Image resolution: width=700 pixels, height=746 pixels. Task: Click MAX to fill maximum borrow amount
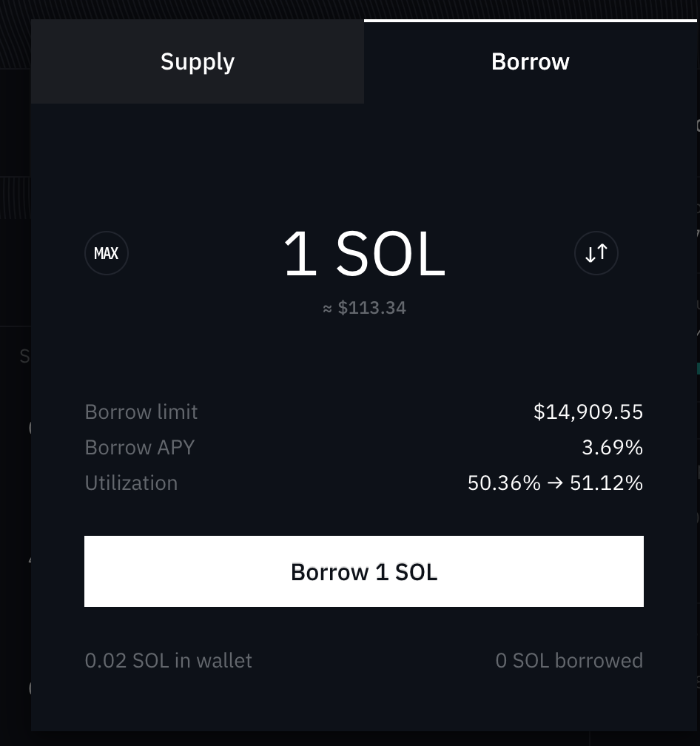[106, 253]
